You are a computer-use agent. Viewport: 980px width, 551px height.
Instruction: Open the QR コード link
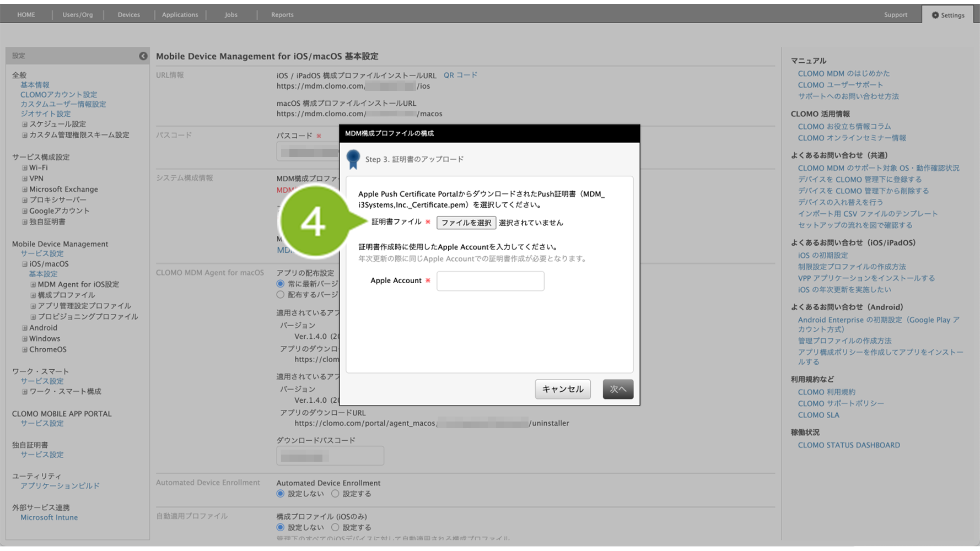pos(460,75)
